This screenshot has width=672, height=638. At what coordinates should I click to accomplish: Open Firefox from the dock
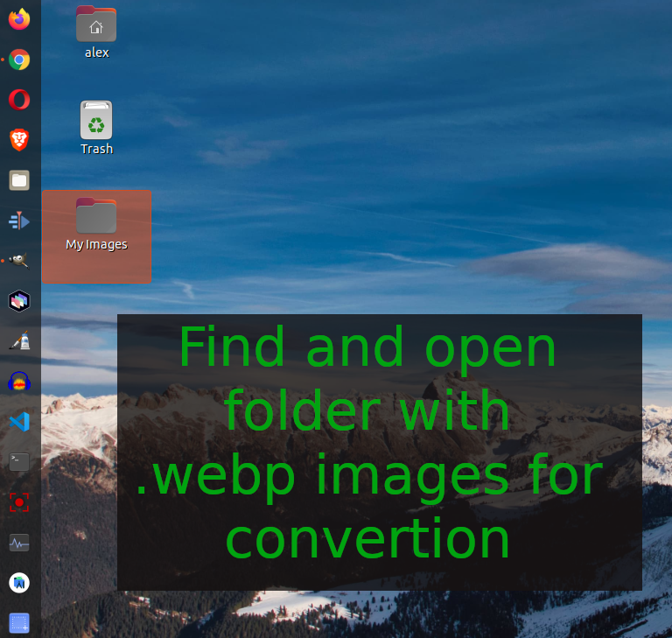pyautogui.click(x=19, y=19)
